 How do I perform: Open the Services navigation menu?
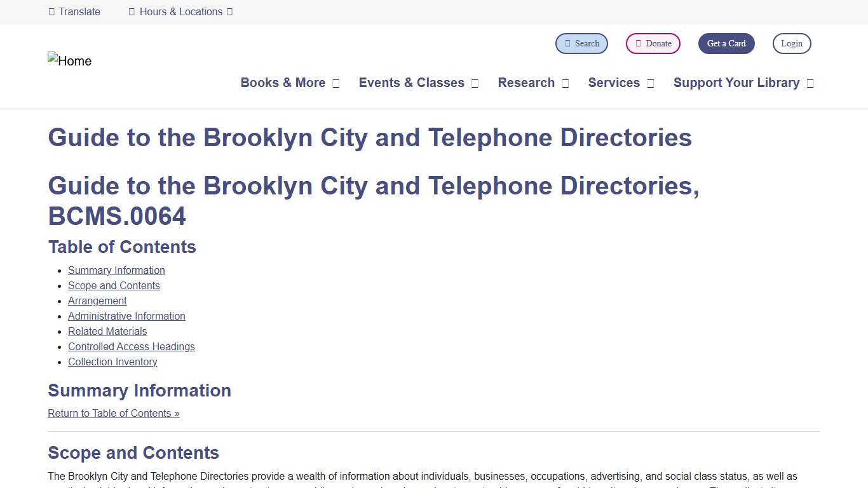tap(614, 83)
